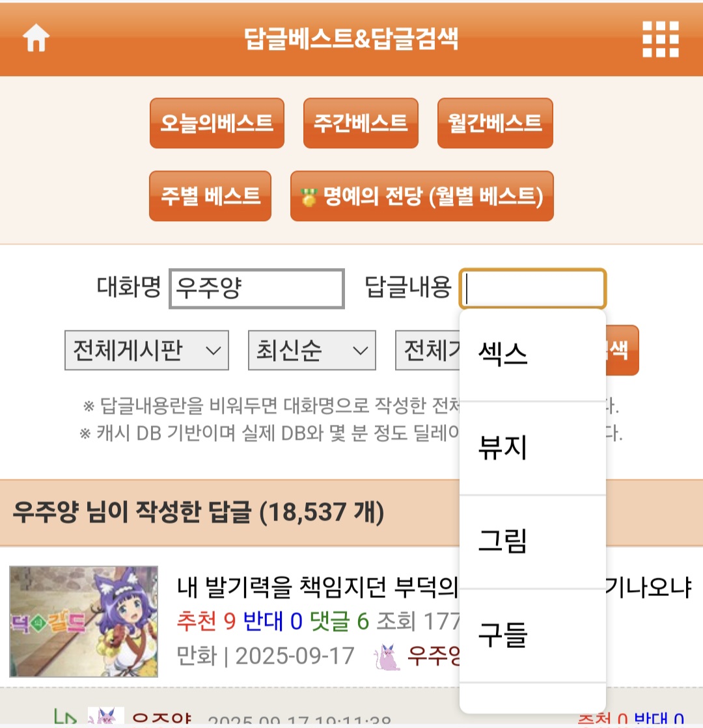This screenshot has height=728, width=703.
Task: Open the 주간베스트 list
Action: pyautogui.click(x=361, y=123)
